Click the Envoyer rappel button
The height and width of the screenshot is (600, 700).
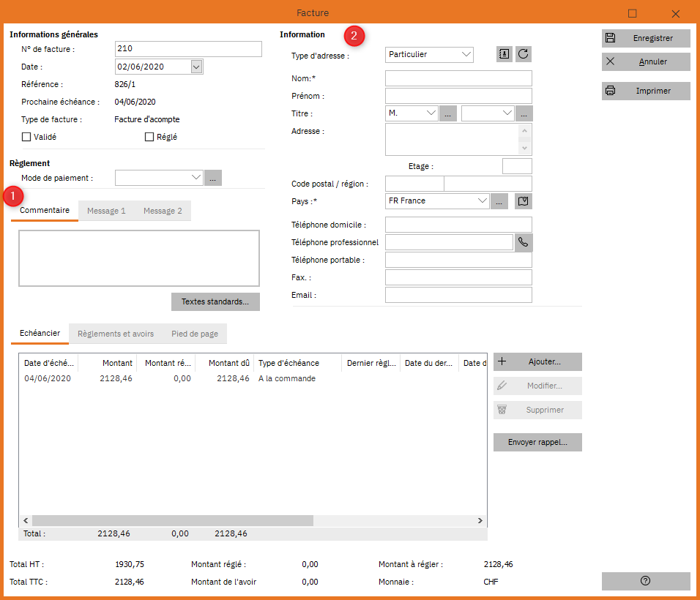click(x=537, y=443)
